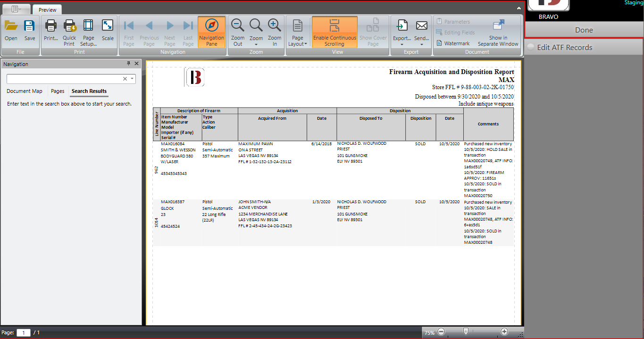644x339 pixels.
Task: Click the Disposed To column header
Action: tap(371, 118)
